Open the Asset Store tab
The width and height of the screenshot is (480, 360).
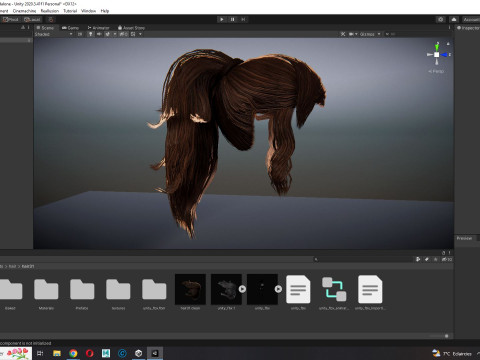tap(131, 28)
